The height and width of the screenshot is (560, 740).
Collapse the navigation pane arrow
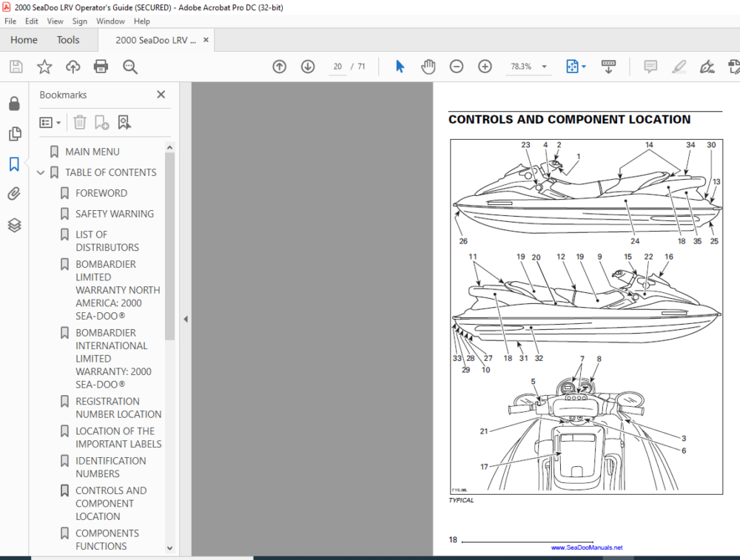coord(186,320)
